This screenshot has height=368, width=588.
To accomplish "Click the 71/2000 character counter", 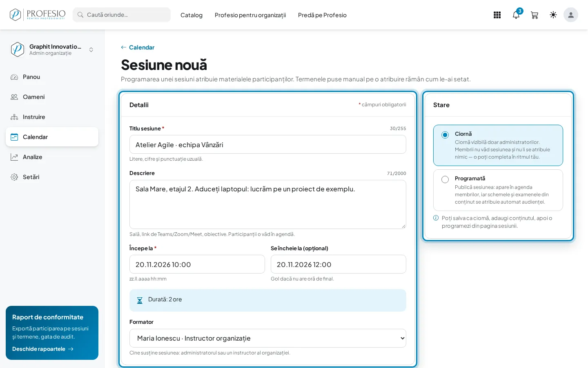I will 396,173.
